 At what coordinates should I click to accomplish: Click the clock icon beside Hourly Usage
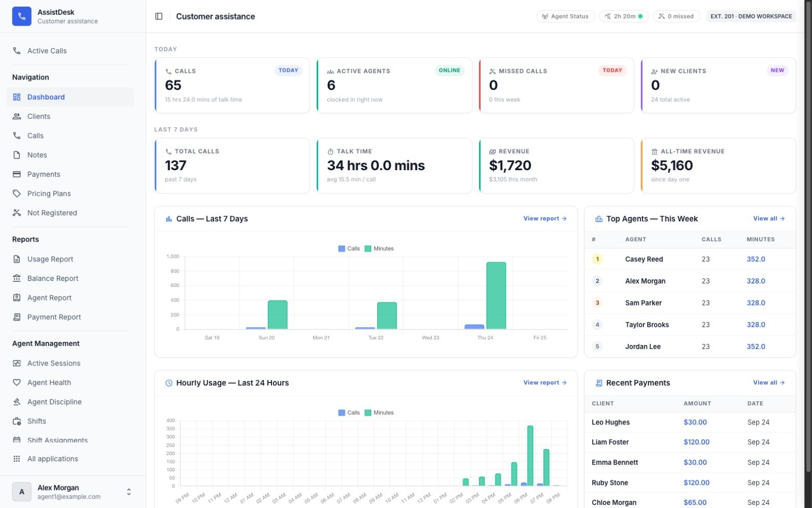169,383
